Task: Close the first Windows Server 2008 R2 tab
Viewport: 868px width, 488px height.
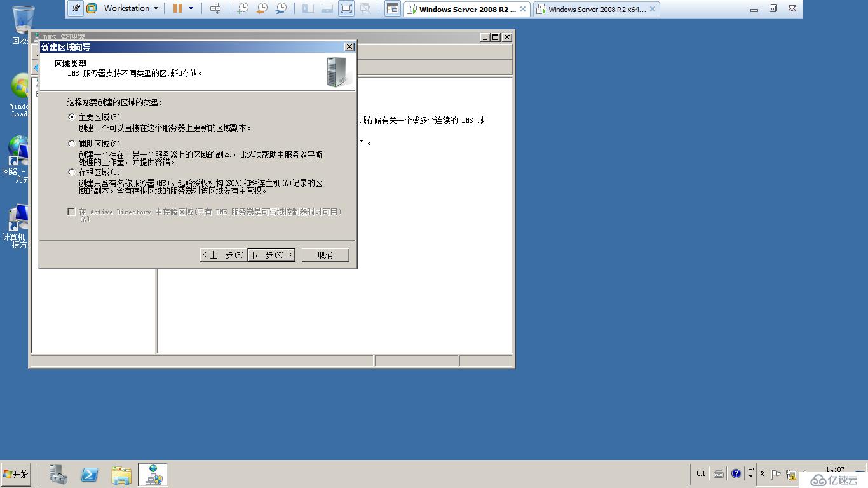Action: 523,9
